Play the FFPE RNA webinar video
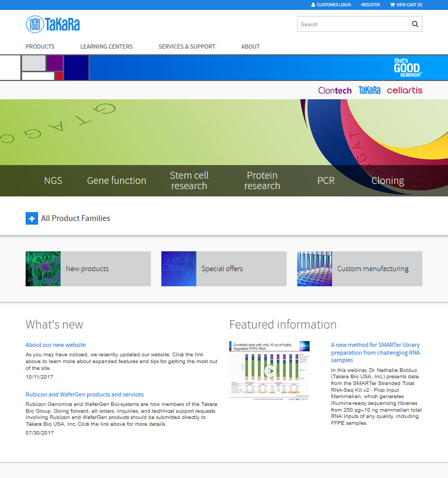 (x=270, y=371)
